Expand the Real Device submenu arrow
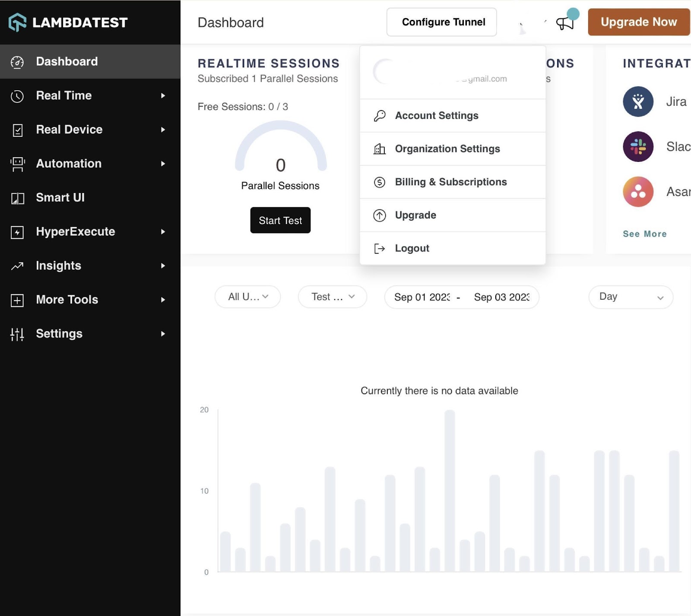The height and width of the screenshot is (616, 691). (163, 130)
